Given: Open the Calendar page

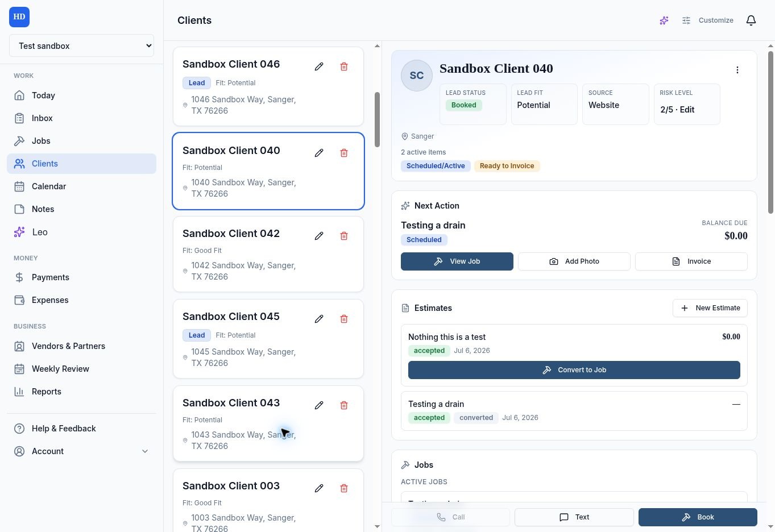Looking at the screenshot, I should tap(81, 186).
